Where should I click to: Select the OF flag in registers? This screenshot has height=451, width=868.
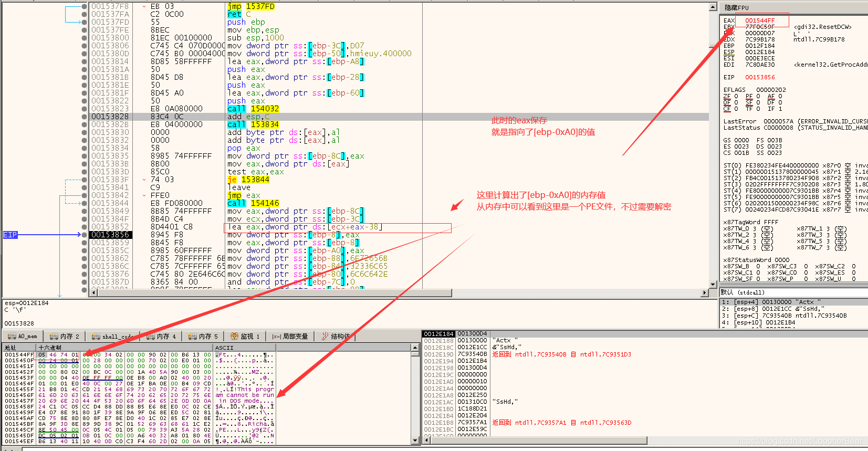click(x=727, y=102)
